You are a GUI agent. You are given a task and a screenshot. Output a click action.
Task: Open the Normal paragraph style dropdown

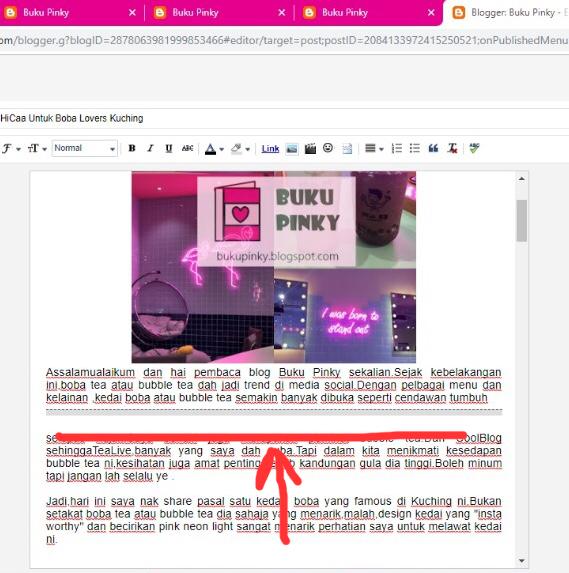pos(84,148)
